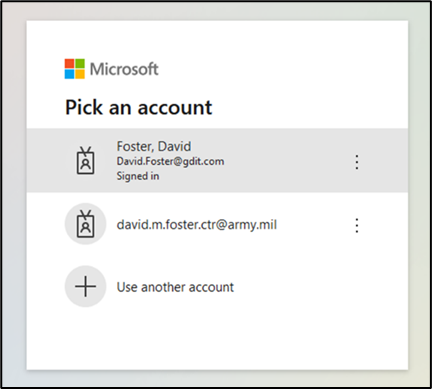Click the Signed in status text
The width and height of the screenshot is (432, 389).
point(138,176)
